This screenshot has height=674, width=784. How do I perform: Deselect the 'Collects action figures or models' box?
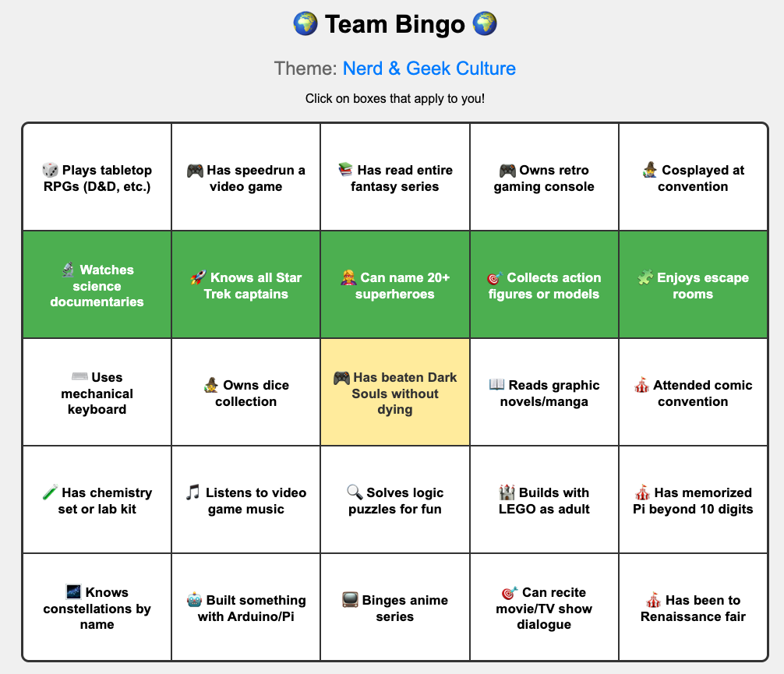(544, 285)
